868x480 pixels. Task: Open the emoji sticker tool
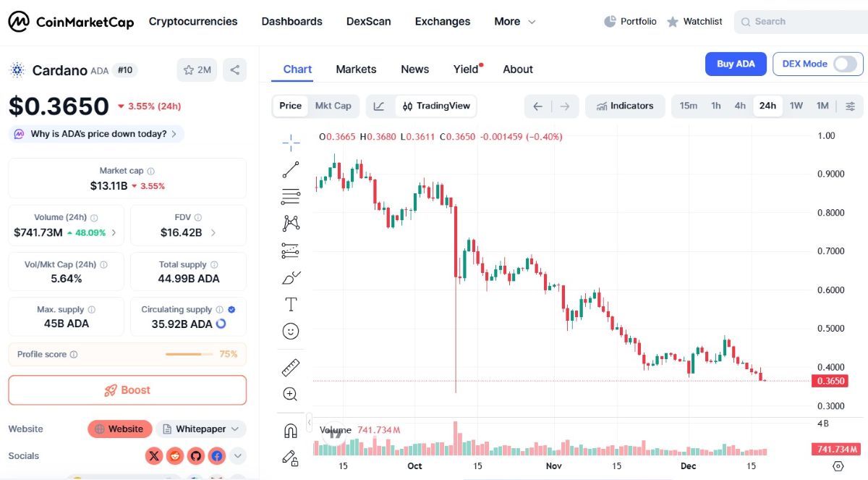tap(291, 331)
